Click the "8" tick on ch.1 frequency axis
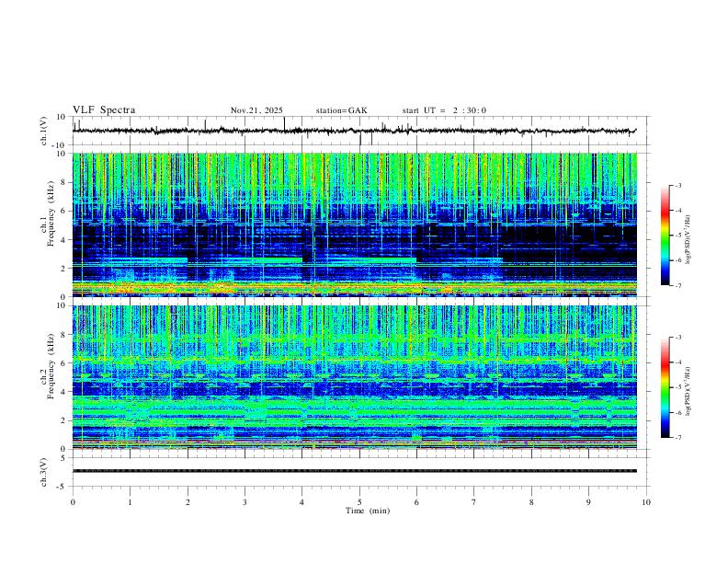 (63, 182)
